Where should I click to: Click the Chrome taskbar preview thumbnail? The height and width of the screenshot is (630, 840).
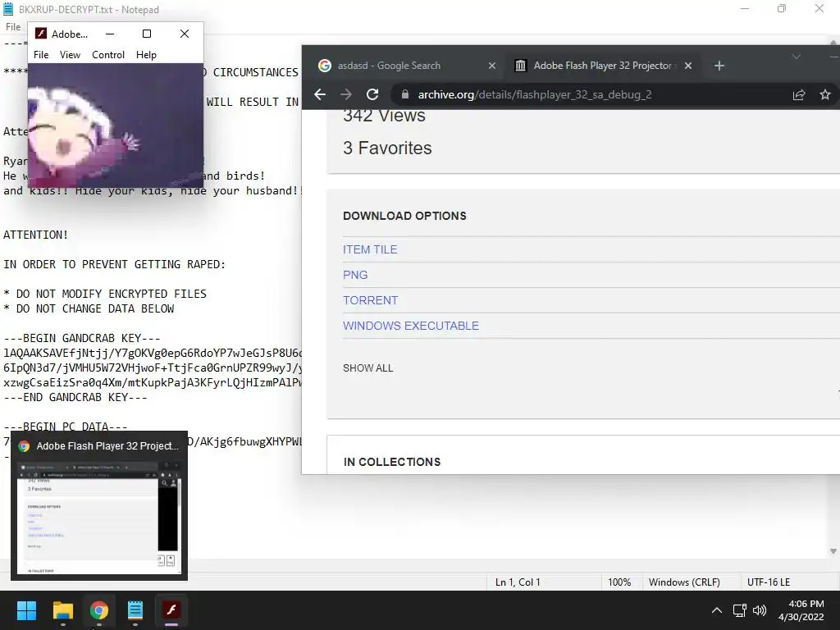[x=99, y=518]
